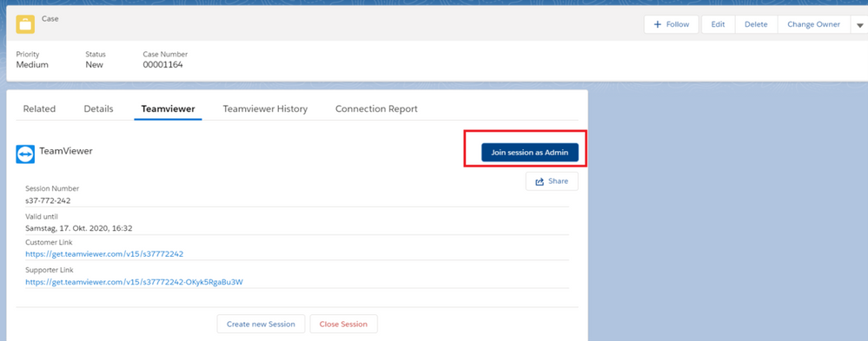Click Create new Session button

coord(261,324)
